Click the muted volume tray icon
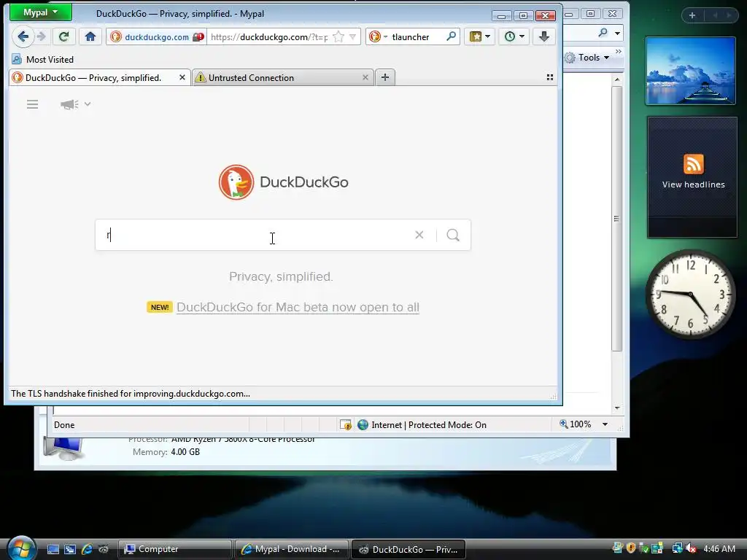 coord(691,548)
